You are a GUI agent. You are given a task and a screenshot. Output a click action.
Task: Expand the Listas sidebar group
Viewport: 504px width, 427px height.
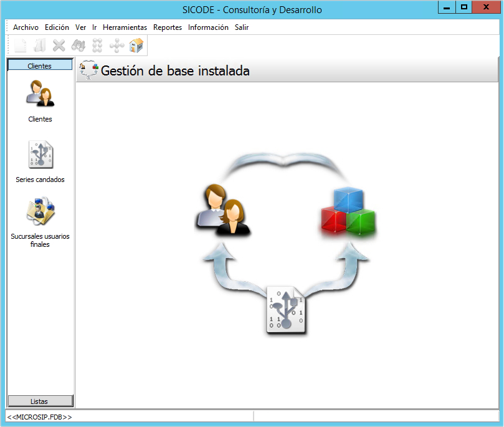pyautogui.click(x=40, y=401)
